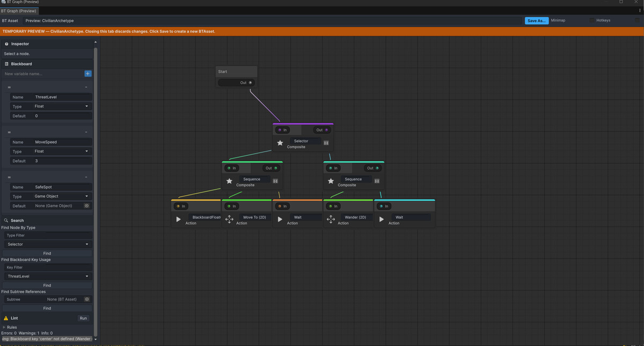Open the node type Selector dropdown
This screenshot has height=346, width=644.
pyautogui.click(x=48, y=244)
